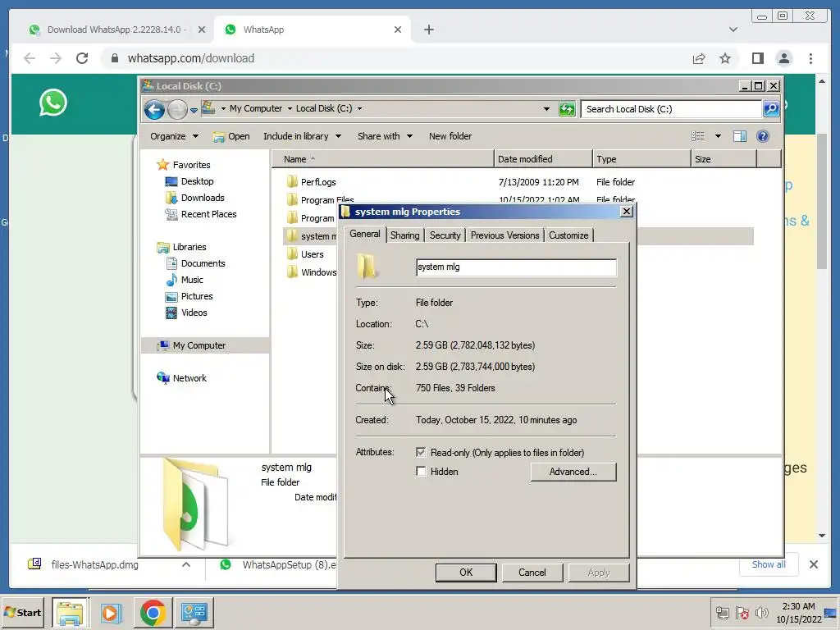
Task: Open Chrome profile avatar
Action: 783,58
